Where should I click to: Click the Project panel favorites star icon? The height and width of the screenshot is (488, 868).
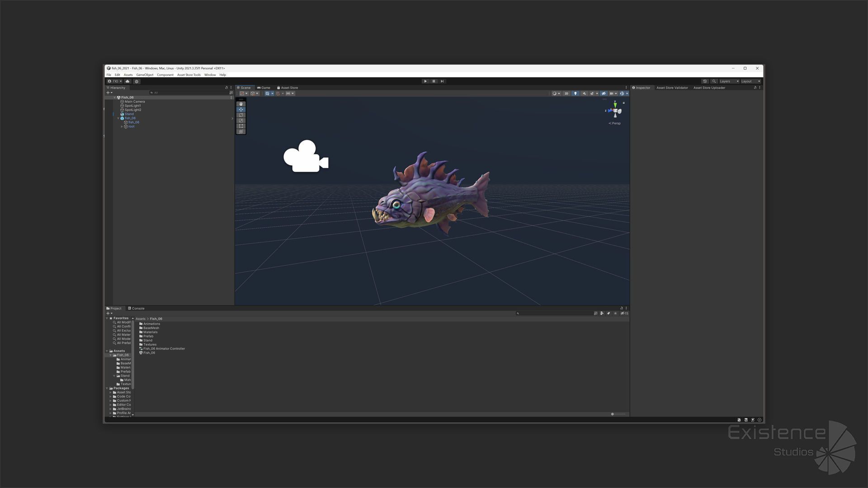click(x=615, y=313)
